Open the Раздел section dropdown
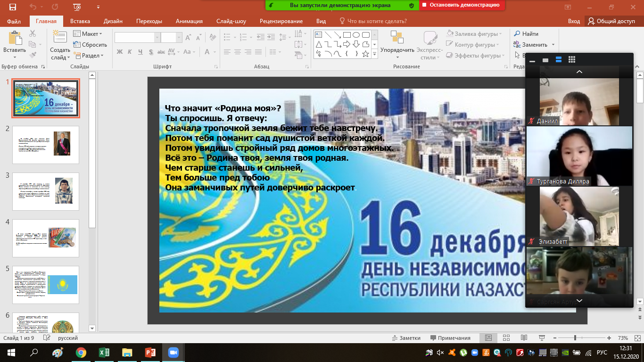644x362 pixels. pos(89,55)
